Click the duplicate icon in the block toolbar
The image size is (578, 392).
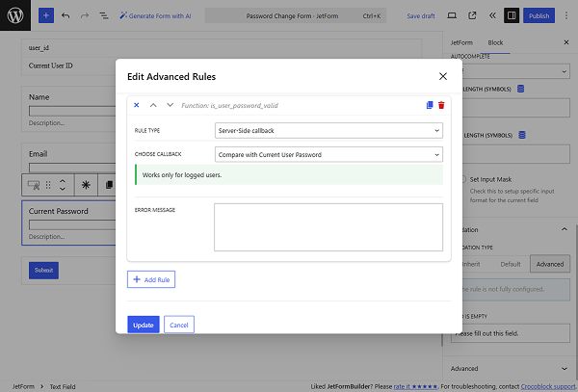(109, 185)
